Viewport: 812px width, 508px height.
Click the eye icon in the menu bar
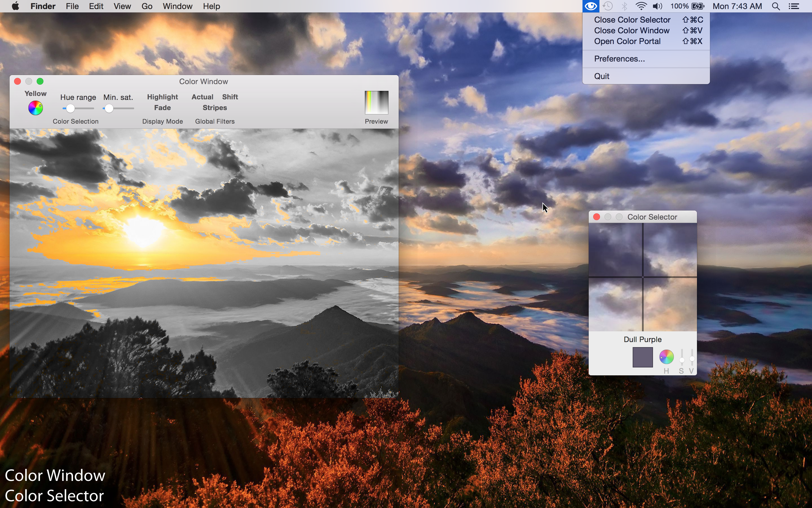click(591, 6)
